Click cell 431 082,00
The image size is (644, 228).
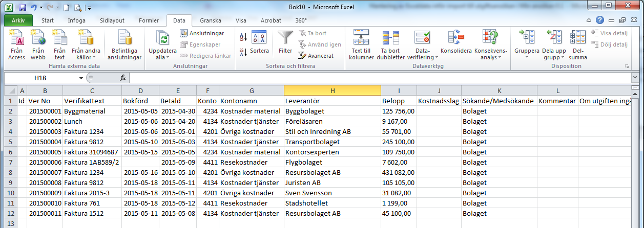[399, 172]
